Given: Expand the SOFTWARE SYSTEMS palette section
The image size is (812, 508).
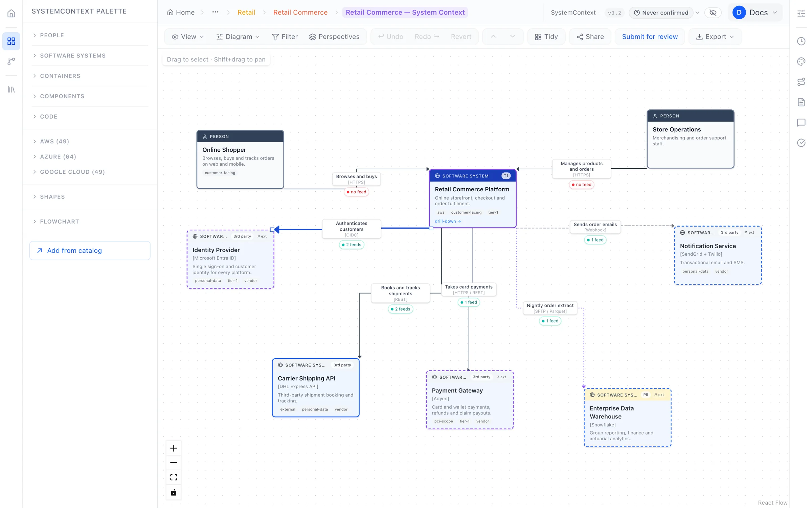Looking at the screenshot, I should [91, 56].
